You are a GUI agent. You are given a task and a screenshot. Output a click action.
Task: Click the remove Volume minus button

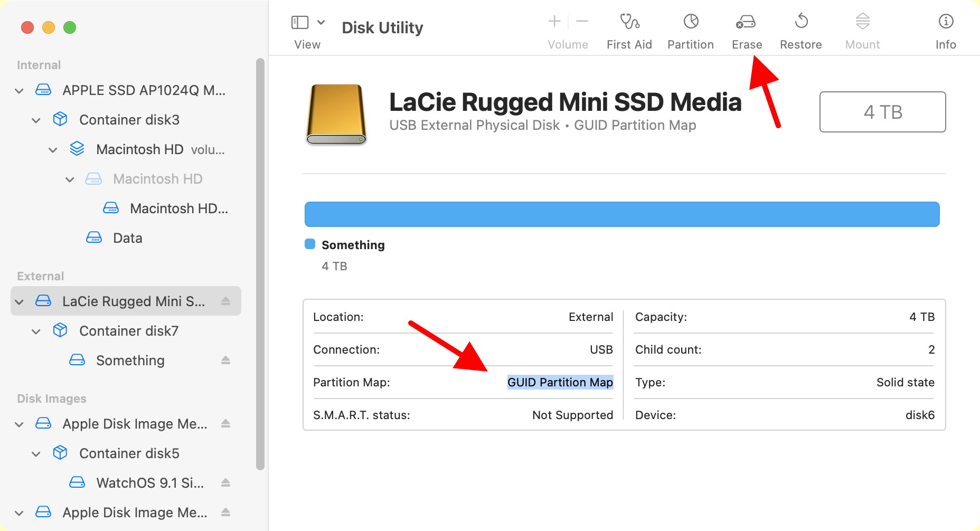tap(582, 22)
